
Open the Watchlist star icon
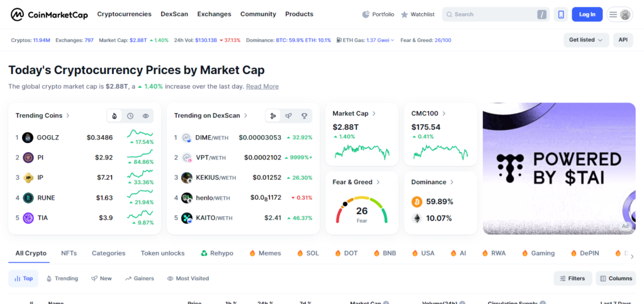(404, 14)
